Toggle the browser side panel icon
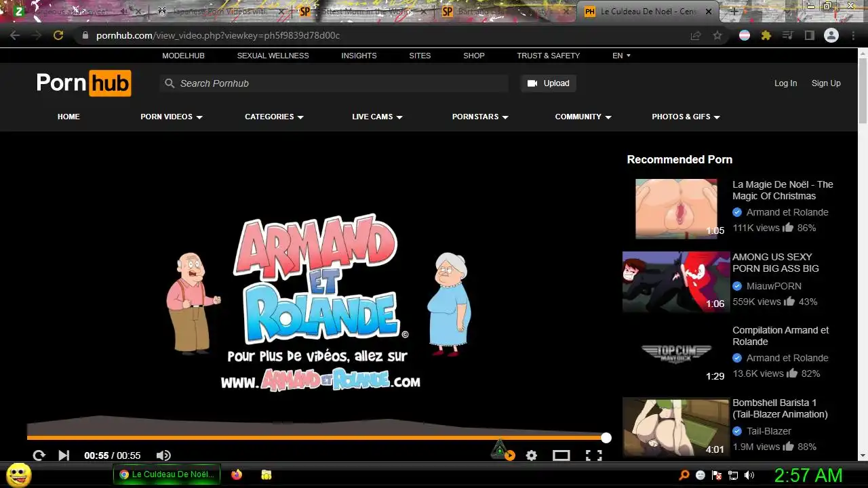Image resolution: width=868 pixels, height=488 pixels. tap(809, 35)
